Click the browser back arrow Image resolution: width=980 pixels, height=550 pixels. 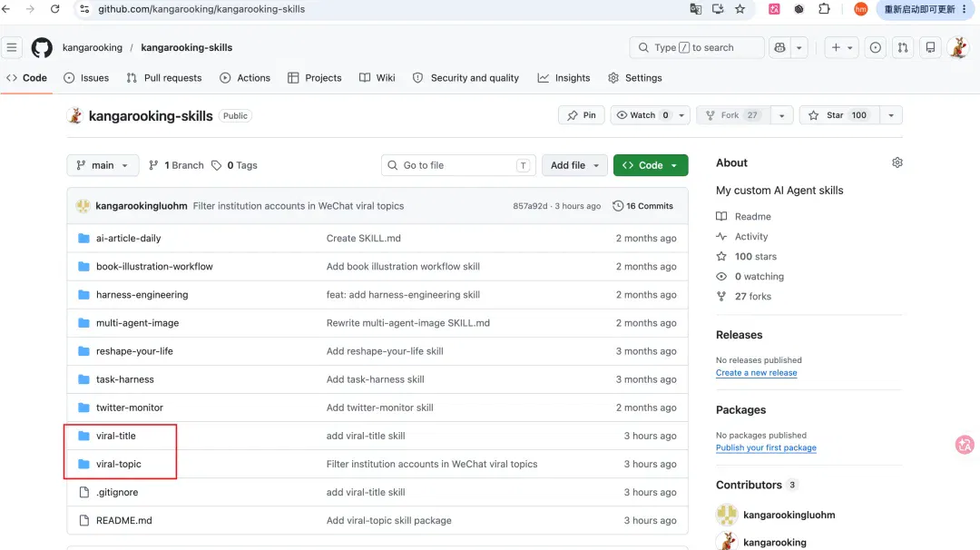pos(7,9)
